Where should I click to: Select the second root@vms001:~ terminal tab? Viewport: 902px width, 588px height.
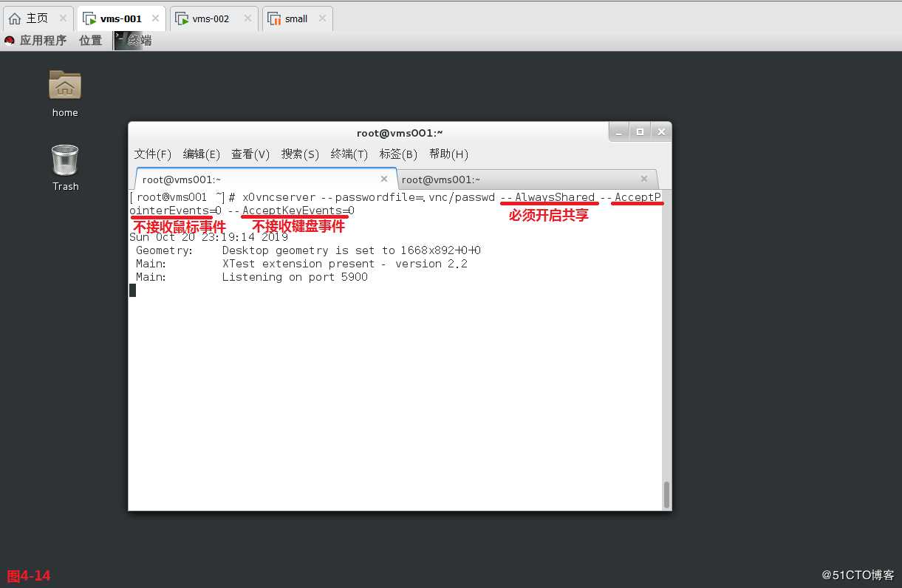coord(527,179)
